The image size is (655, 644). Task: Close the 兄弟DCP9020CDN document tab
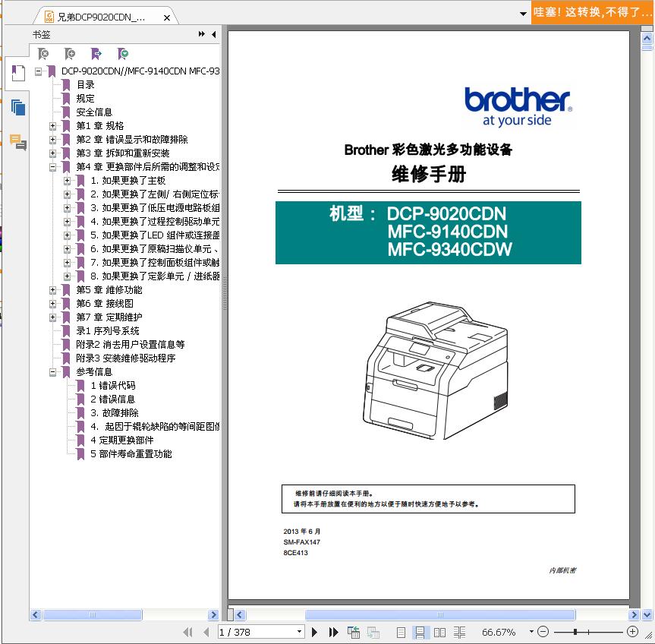pos(167,17)
